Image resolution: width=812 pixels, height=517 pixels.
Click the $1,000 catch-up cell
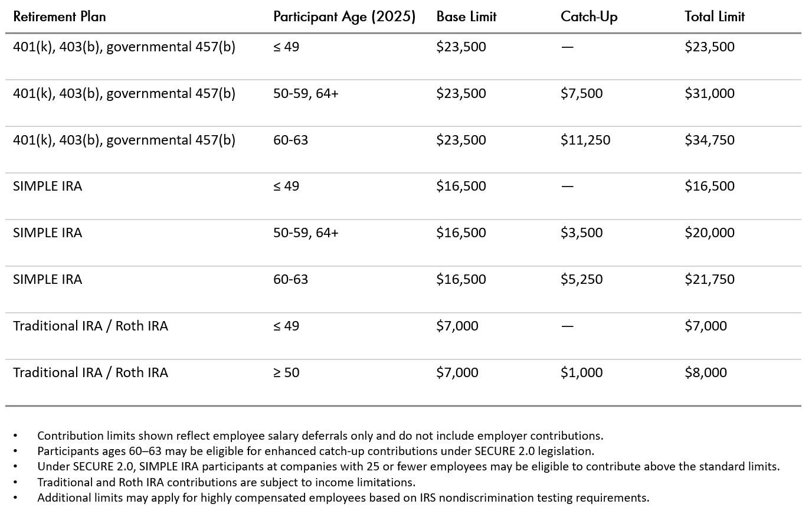(x=581, y=372)
